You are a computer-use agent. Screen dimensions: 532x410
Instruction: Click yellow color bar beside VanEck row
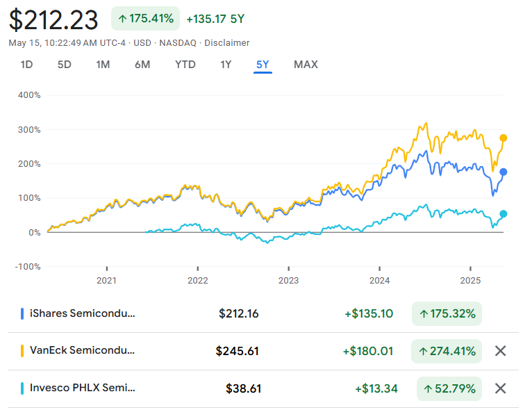pos(22,351)
